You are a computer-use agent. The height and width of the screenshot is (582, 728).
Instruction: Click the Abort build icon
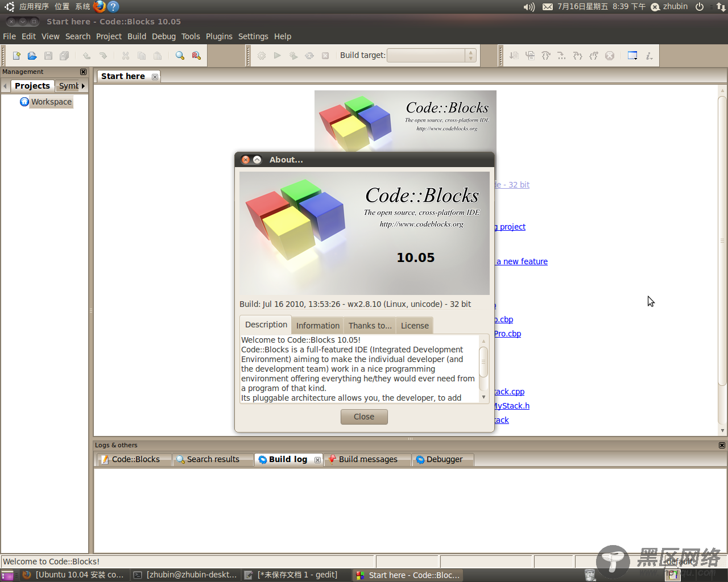click(325, 56)
